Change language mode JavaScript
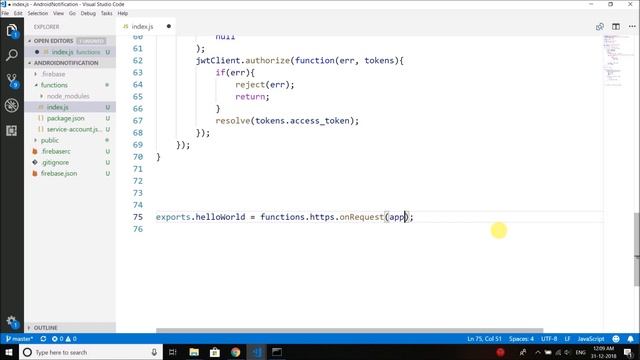The height and width of the screenshot is (360, 640). pos(591,339)
